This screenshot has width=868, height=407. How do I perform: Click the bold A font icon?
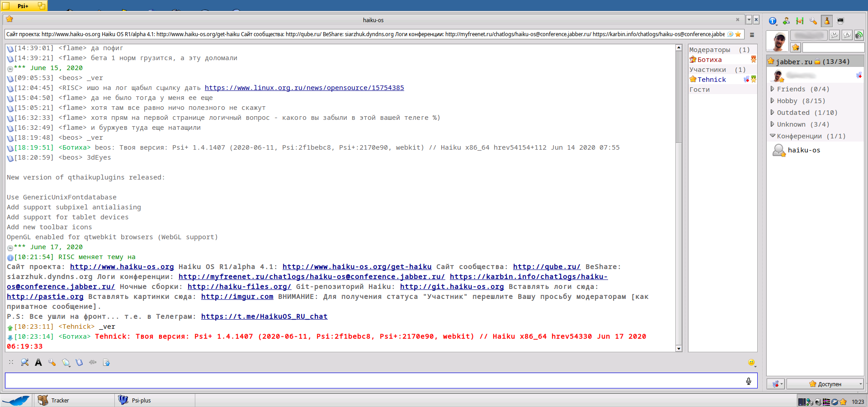[x=38, y=362]
